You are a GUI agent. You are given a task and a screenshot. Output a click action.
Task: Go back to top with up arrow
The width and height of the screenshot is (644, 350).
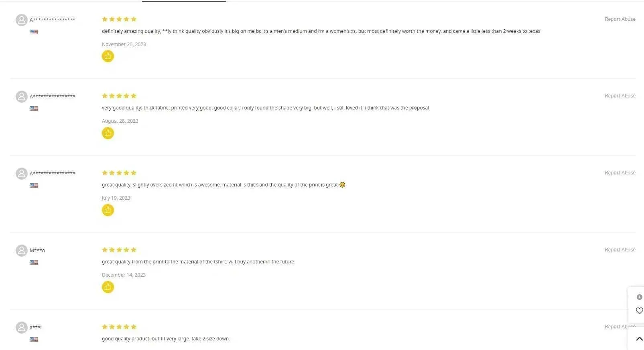point(639,339)
